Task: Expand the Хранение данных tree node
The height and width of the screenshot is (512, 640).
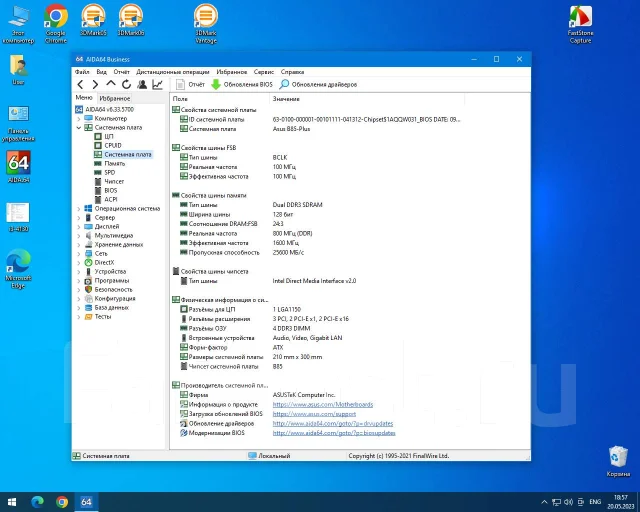Action: click(79, 245)
